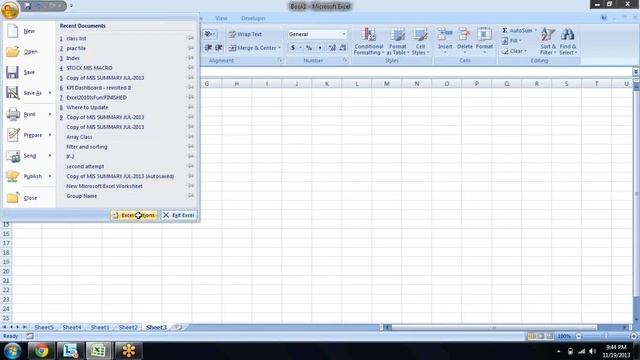
Task: Open Clear dropdown
Action: tap(514, 51)
